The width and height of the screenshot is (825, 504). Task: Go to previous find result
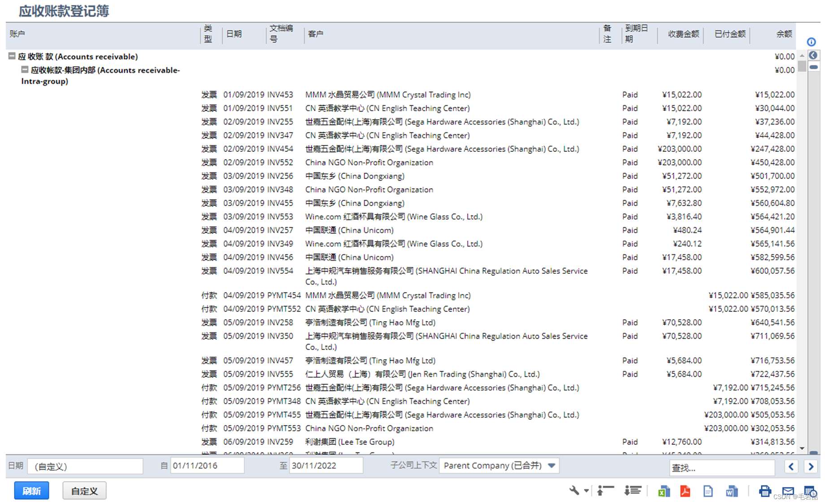click(x=791, y=466)
